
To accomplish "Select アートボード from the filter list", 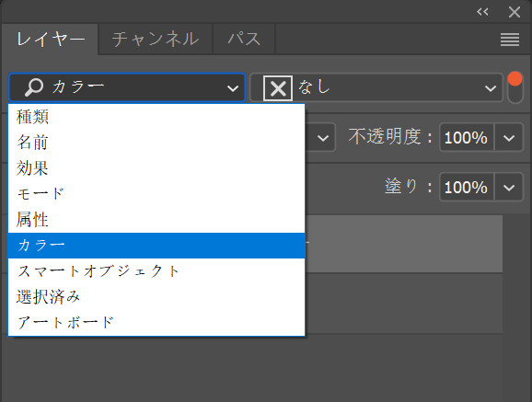I will click(156, 323).
